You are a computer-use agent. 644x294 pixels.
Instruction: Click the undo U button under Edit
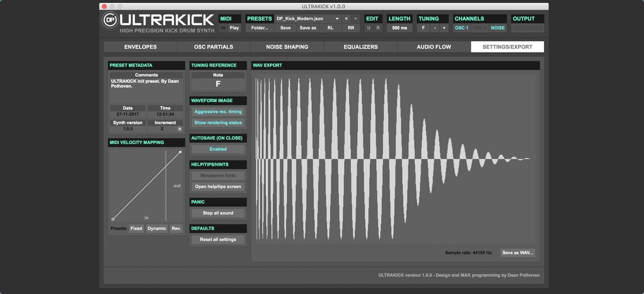pos(369,28)
